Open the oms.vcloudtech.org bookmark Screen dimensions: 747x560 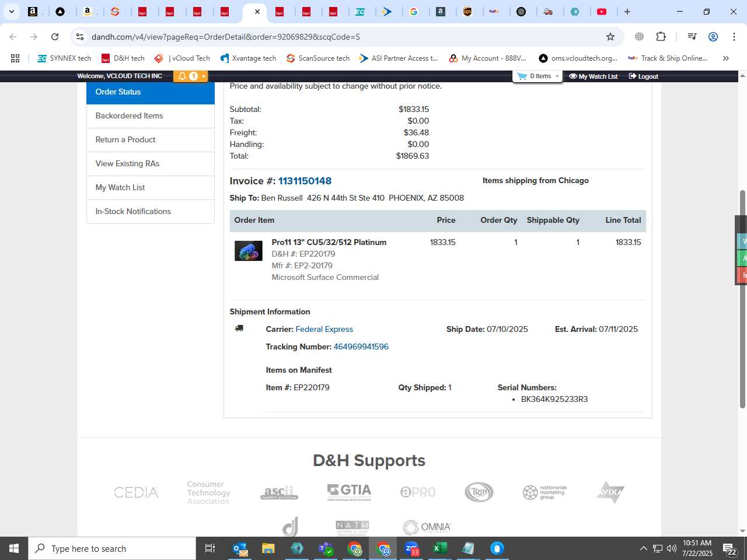point(578,58)
